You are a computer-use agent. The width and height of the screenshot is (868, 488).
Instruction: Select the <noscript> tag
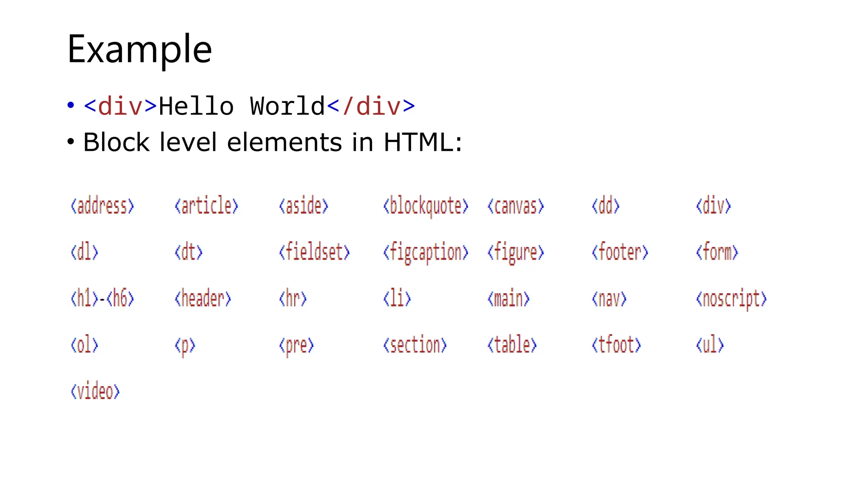click(732, 299)
